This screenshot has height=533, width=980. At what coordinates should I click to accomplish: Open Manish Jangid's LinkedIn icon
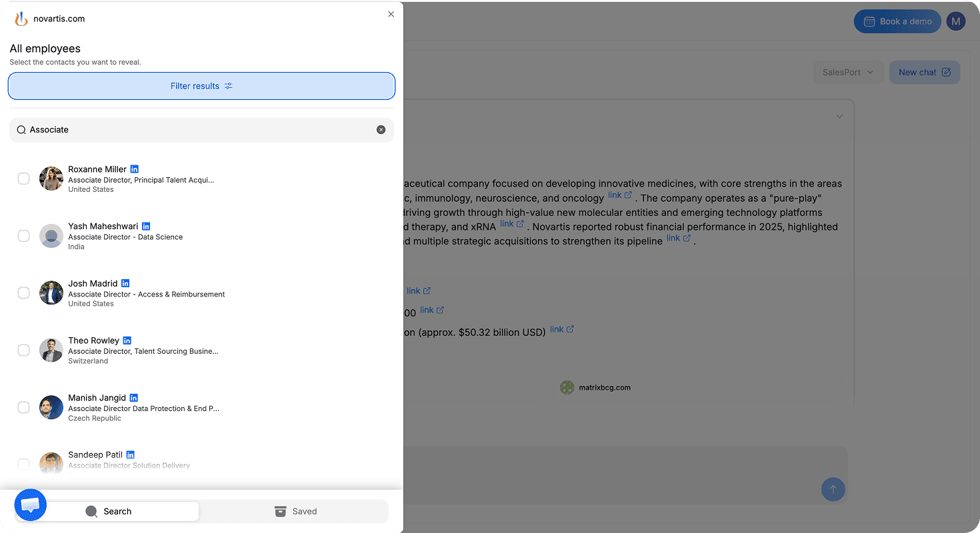pyautogui.click(x=134, y=398)
